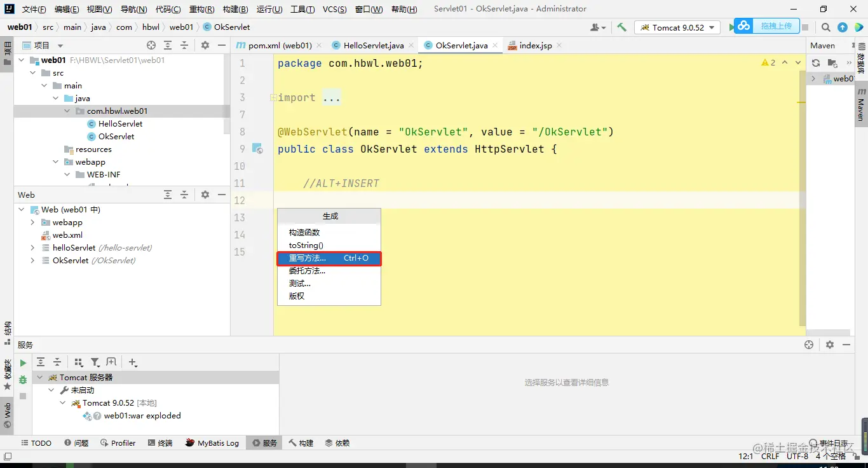Screen dimensions: 868x468
Task: Select opened file locate icon in project panel
Action: (151, 45)
